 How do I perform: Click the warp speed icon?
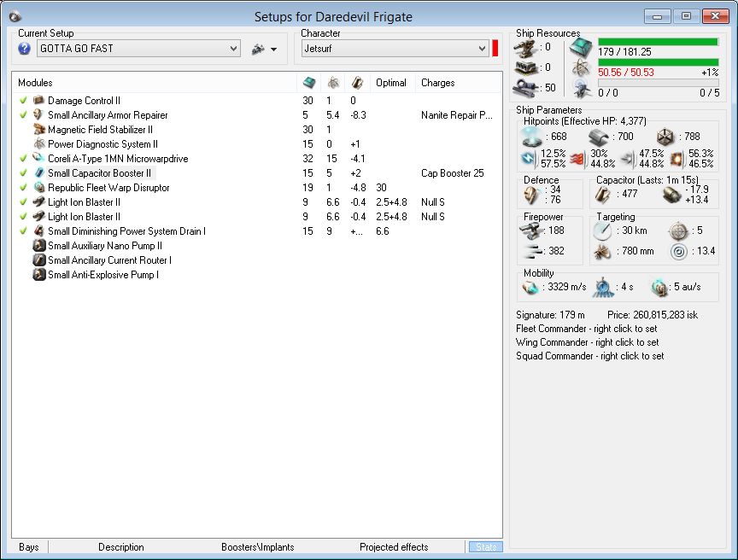point(660,287)
